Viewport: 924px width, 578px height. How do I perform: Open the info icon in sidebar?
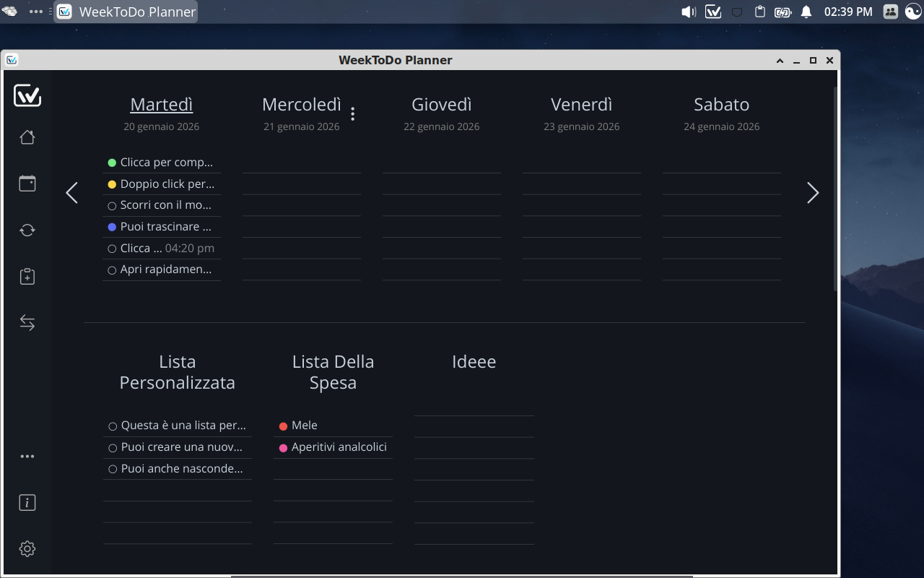[27, 503]
